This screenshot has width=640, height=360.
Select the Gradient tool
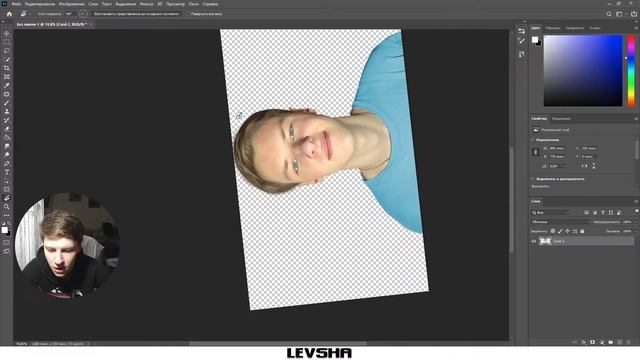point(7,138)
